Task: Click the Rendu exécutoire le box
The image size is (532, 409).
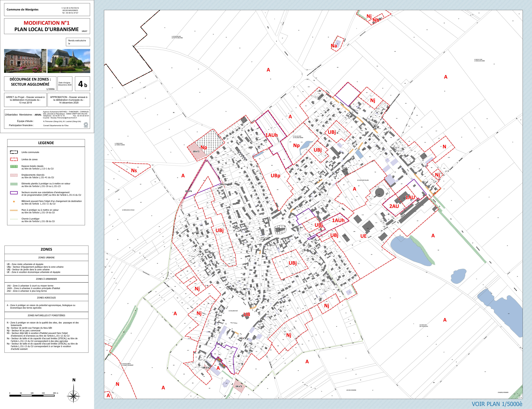Action: tap(78, 42)
